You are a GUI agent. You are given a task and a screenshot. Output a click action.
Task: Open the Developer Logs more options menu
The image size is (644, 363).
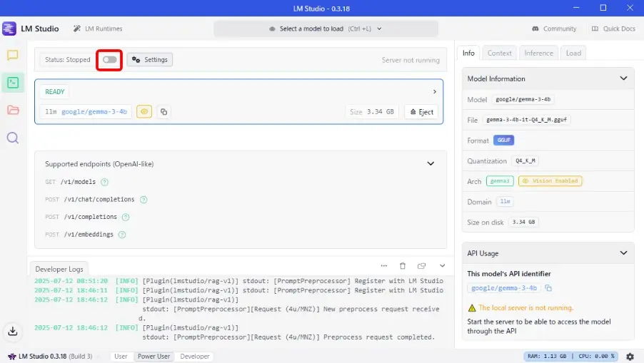pyautogui.click(x=383, y=266)
